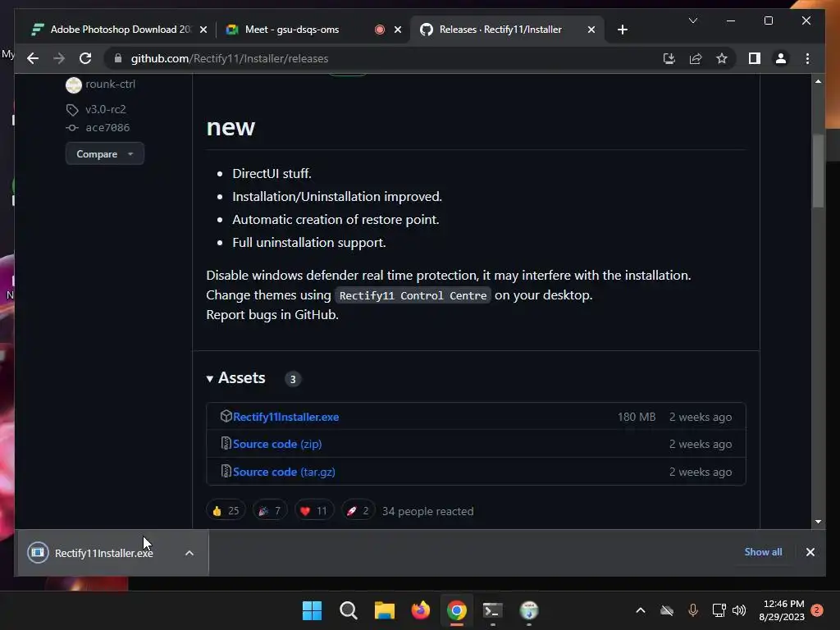View site security padlock info

(x=118, y=58)
